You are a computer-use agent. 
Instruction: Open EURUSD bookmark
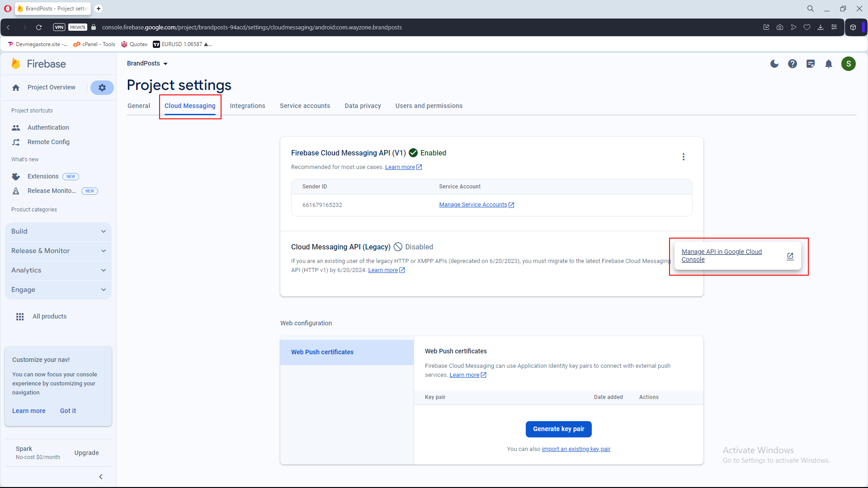click(x=182, y=44)
